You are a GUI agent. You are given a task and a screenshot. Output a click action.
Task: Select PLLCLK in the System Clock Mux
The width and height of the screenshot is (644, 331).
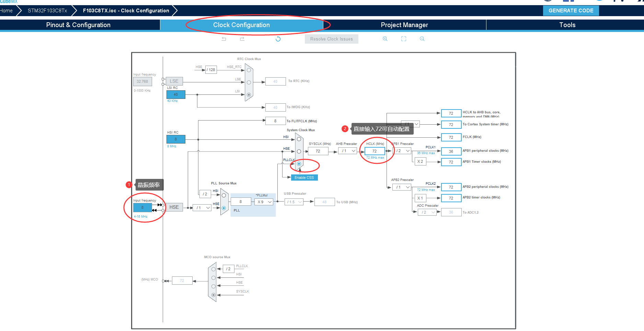point(299,164)
